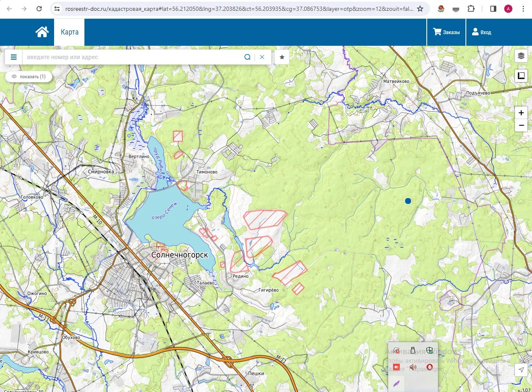Open the Вход login page
This screenshot has height=392, width=532.
pos(481,32)
